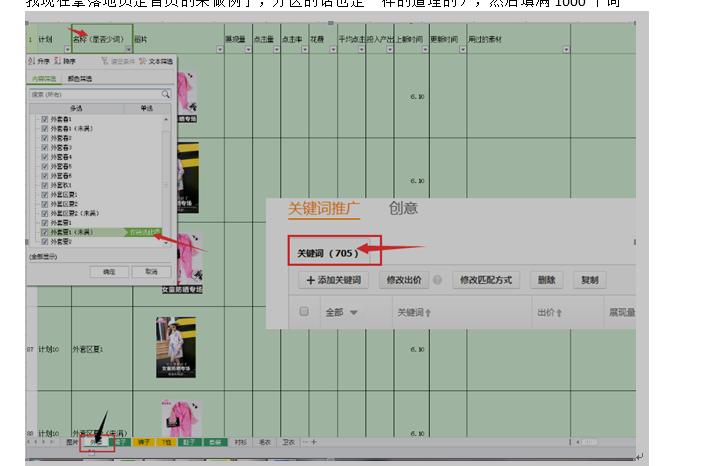The width and height of the screenshot is (703, 466).
Task: Click the 修改出价 button
Action: (x=404, y=280)
